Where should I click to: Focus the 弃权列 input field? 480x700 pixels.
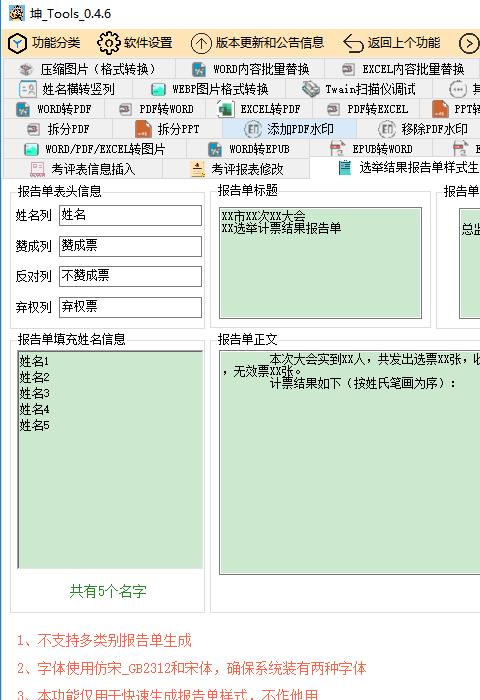(130, 307)
